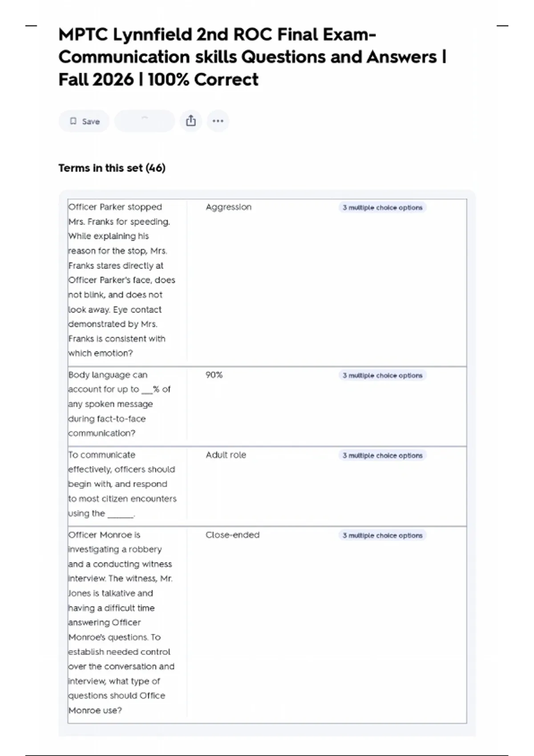Select the body language percentage question
534x756 pixels.
pos(119,404)
